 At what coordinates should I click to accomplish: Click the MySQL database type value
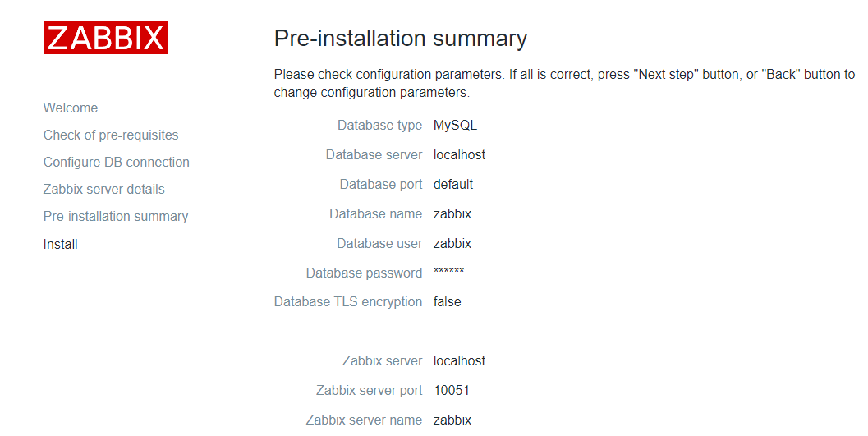[x=455, y=126]
